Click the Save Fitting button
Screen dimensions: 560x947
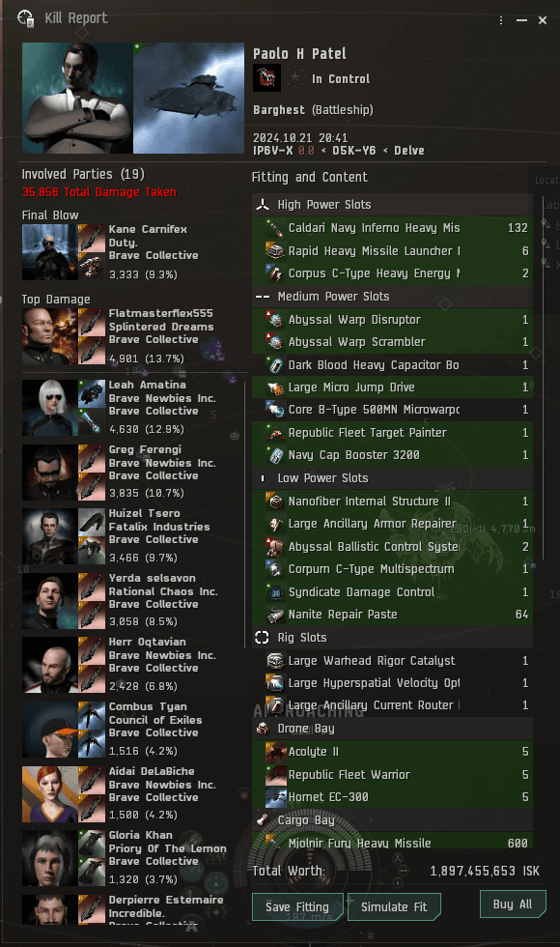pos(297,906)
